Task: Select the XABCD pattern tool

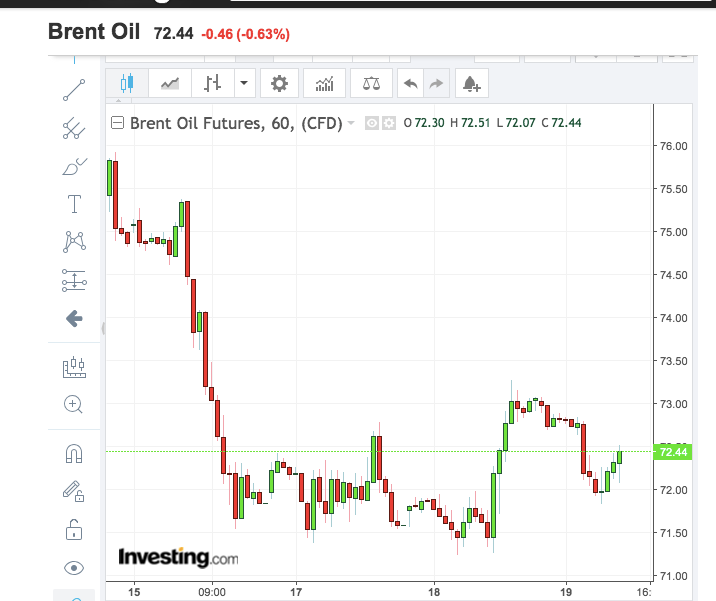Action: (74, 242)
